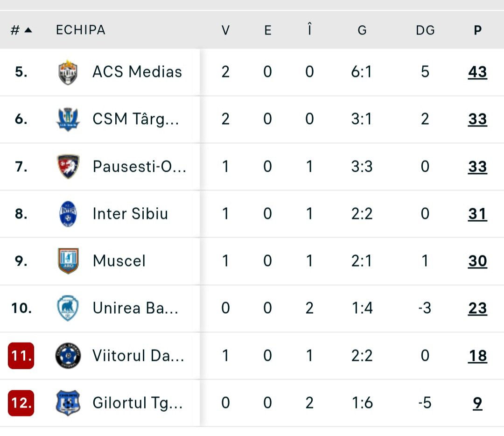Open Inter Sibiu team name link
The height and width of the screenshot is (436, 504).
coord(130,214)
